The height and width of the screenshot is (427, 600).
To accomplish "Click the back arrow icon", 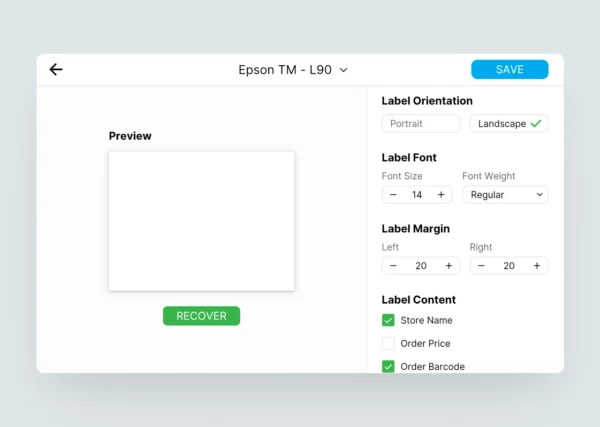I will pyautogui.click(x=56, y=70).
